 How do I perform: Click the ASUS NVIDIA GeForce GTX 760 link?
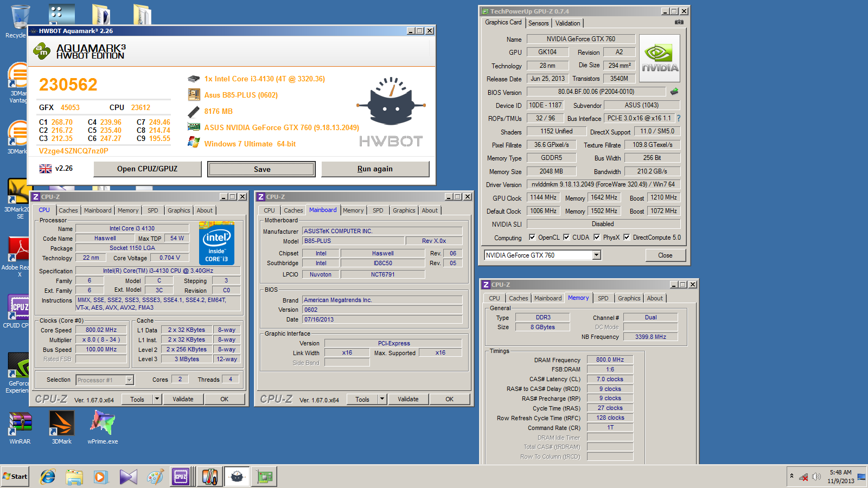[282, 127]
